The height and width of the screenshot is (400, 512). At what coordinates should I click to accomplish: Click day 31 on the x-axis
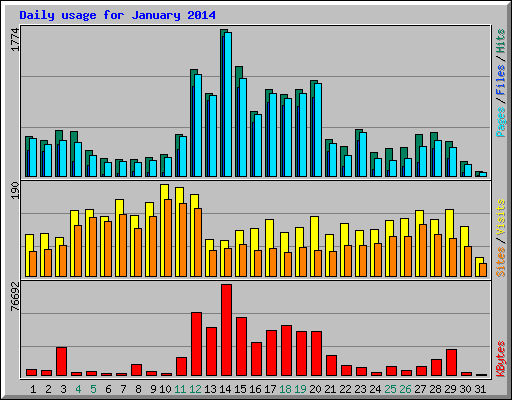point(480,389)
